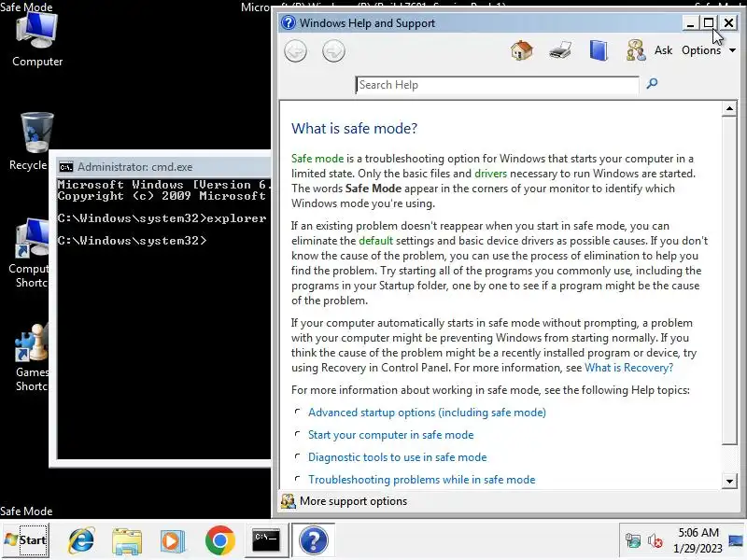Click the Search Help input field

coord(497,85)
